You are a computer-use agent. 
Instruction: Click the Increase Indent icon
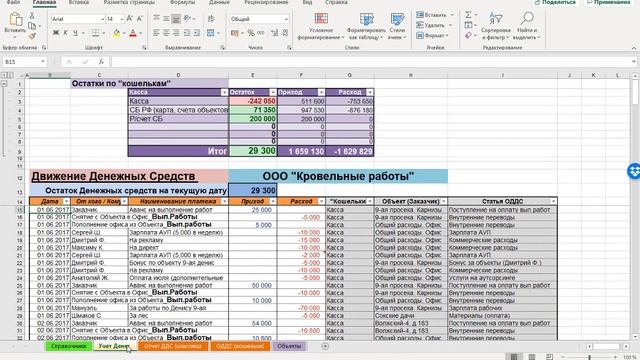pos(197,33)
